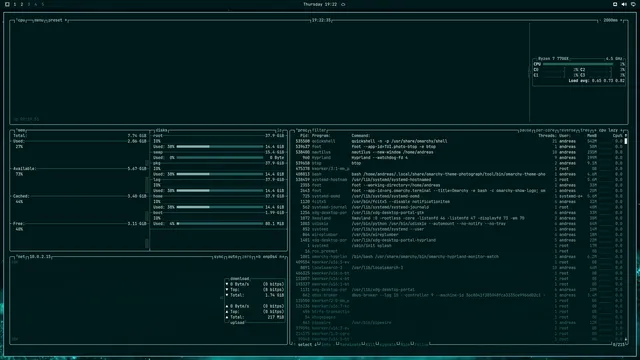The width and height of the screenshot is (640, 360).
Task: Toggle per-core CPU usage for processes
Action: [x=545, y=130]
